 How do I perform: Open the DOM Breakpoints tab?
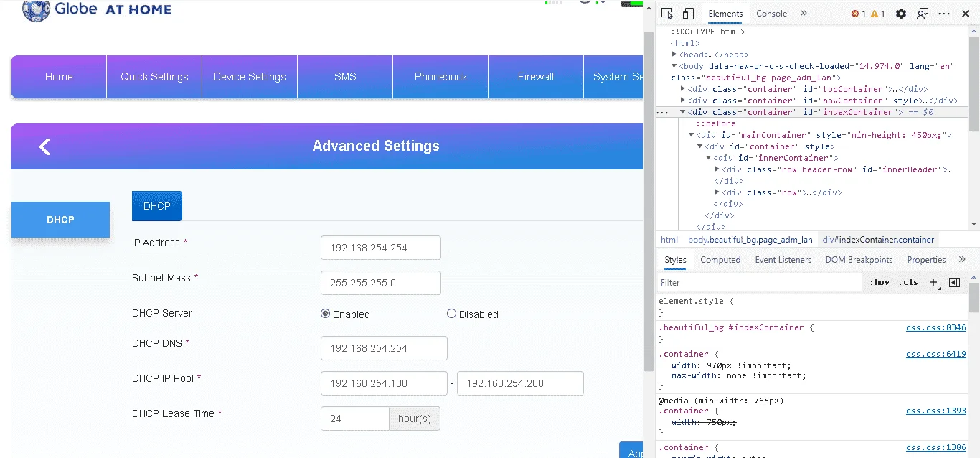(859, 260)
